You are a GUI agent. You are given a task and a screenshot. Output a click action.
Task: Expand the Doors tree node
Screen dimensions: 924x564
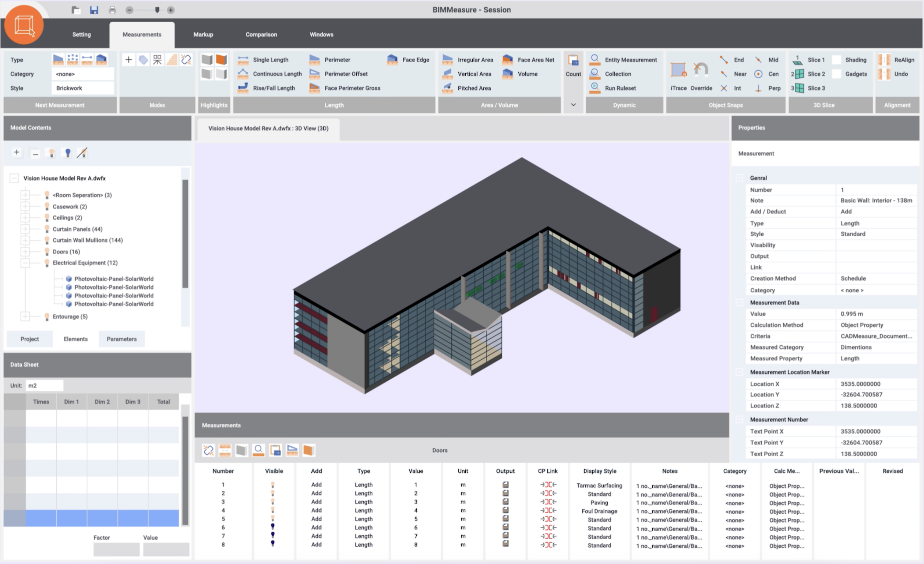pos(25,251)
